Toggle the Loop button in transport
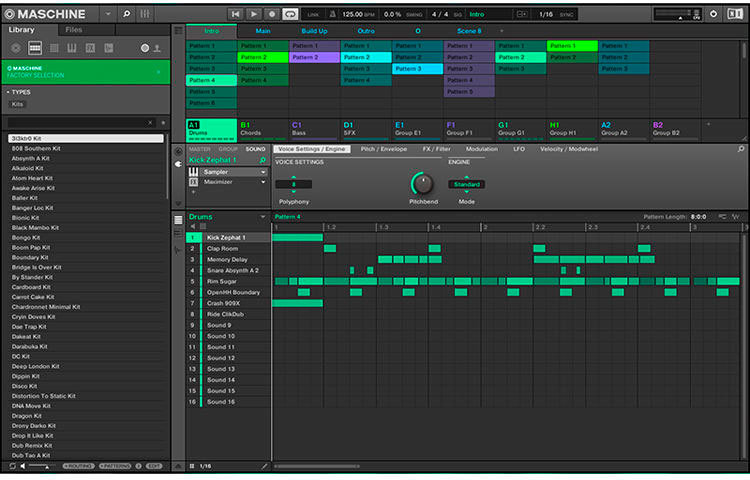750x480 pixels. [x=290, y=14]
